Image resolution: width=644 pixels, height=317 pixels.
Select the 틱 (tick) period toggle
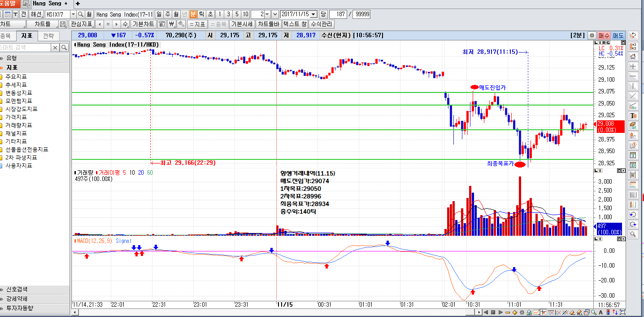point(202,14)
